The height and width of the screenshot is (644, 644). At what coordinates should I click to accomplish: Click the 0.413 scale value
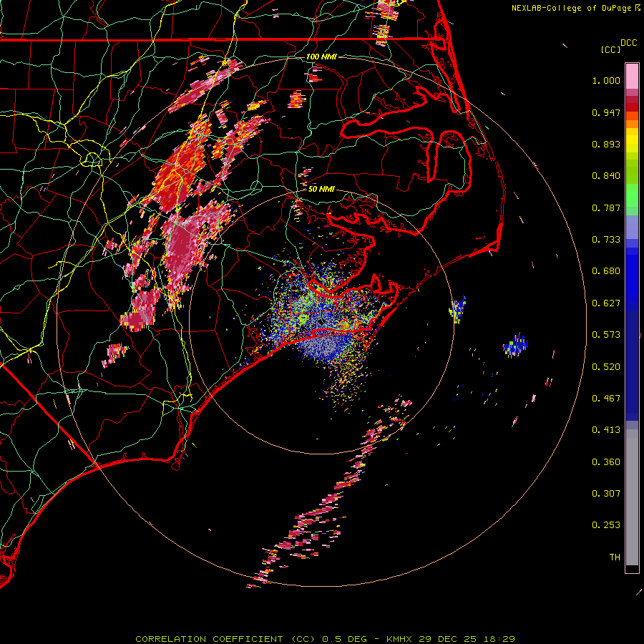pos(606,430)
